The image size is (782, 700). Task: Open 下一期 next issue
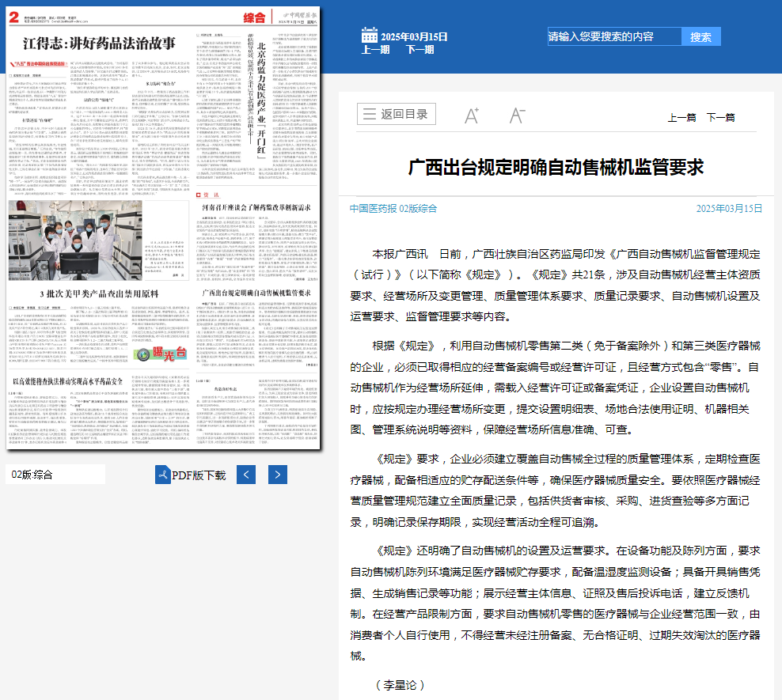pos(419,50)
